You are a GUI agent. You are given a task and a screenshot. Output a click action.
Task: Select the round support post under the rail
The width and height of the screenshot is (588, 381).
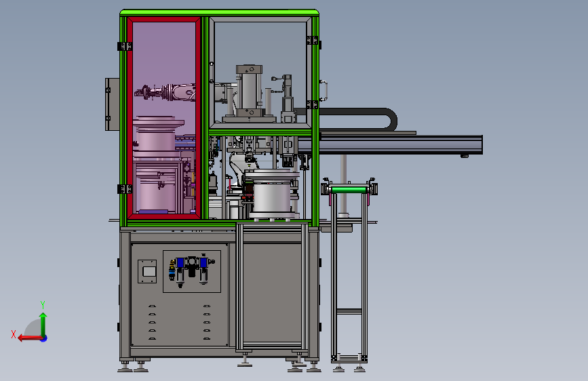343,185
